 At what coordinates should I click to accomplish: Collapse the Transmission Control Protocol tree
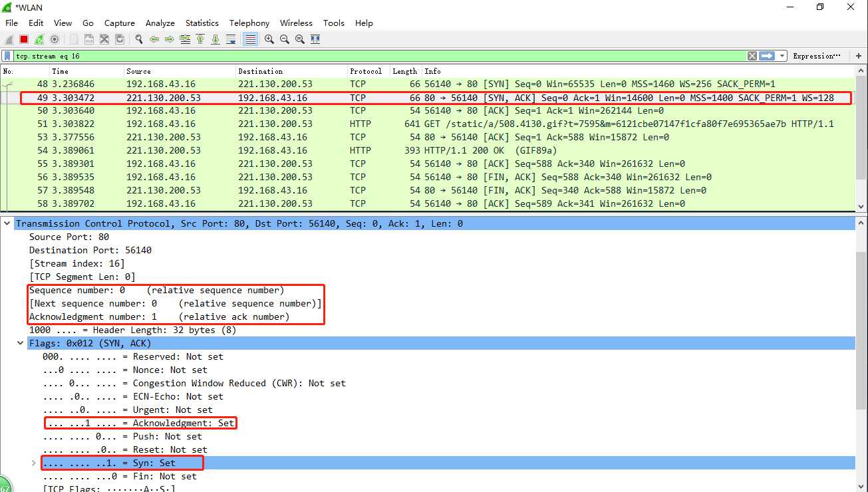coord(7,224)
